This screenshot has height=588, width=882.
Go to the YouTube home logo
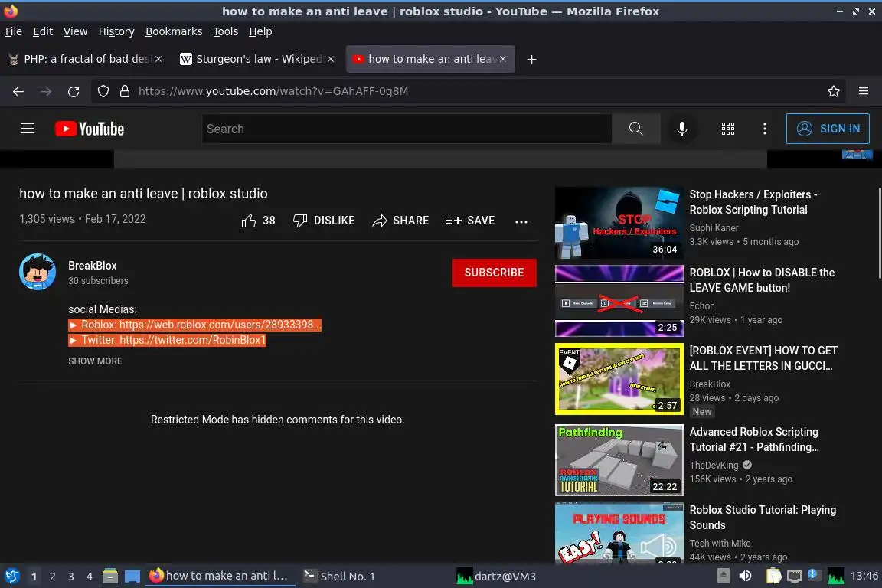[x=90, y=129]
